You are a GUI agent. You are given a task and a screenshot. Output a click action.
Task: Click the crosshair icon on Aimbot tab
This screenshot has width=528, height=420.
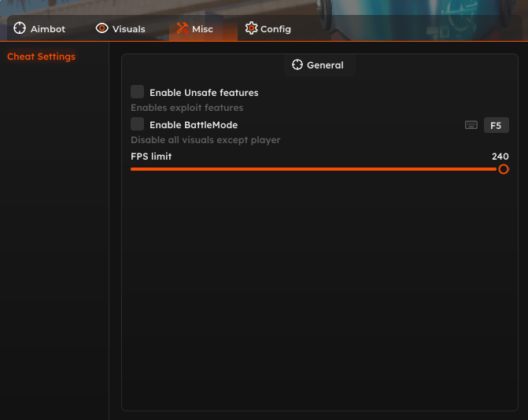point(20,28)
